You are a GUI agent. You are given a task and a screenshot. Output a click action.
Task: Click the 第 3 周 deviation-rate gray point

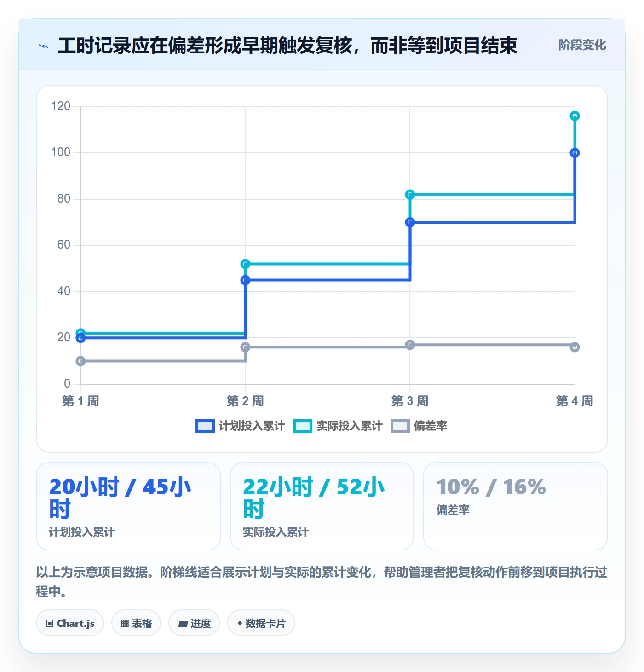410,345
